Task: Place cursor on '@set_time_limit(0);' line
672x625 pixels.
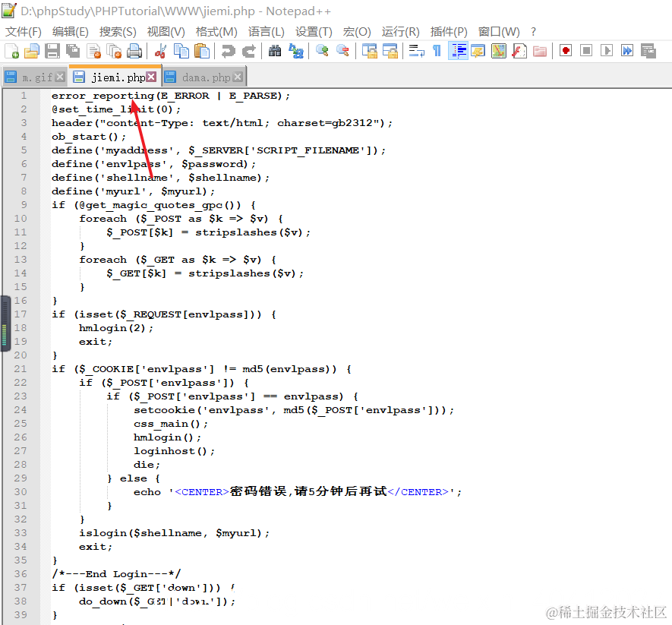Action: [x=115, y=109]
